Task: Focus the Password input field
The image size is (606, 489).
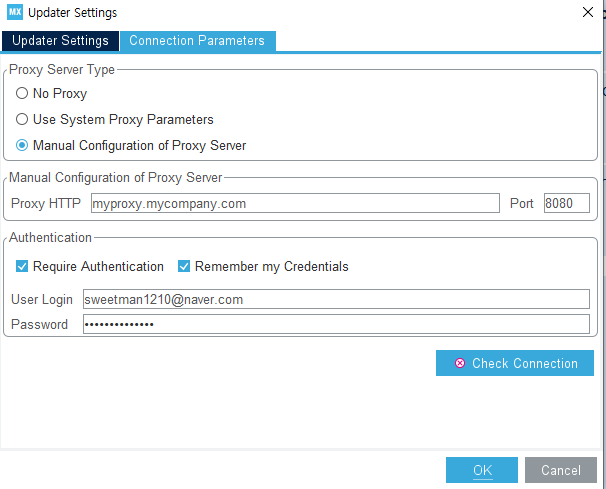Action: [336, 324]
